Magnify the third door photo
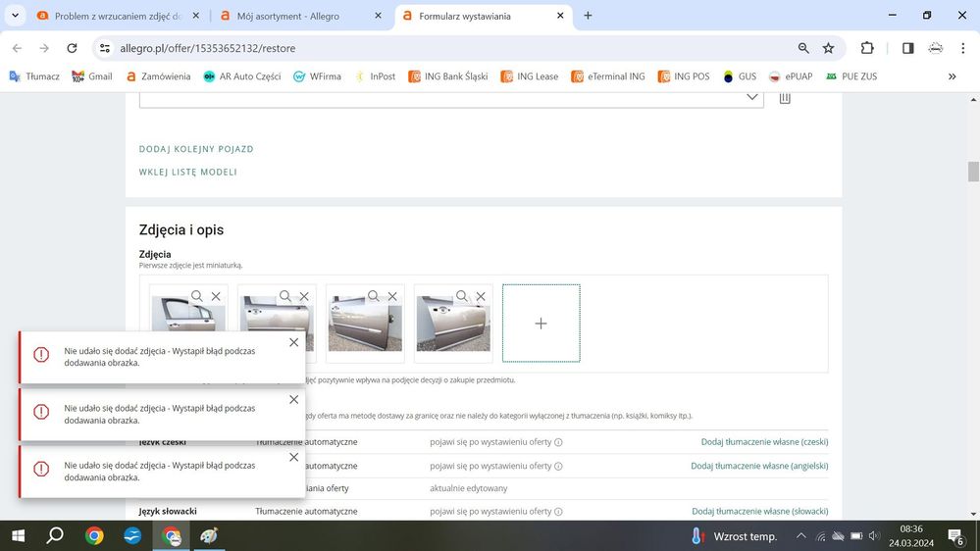980x551 pixels. pyautogui.click(x=374, y=296)
